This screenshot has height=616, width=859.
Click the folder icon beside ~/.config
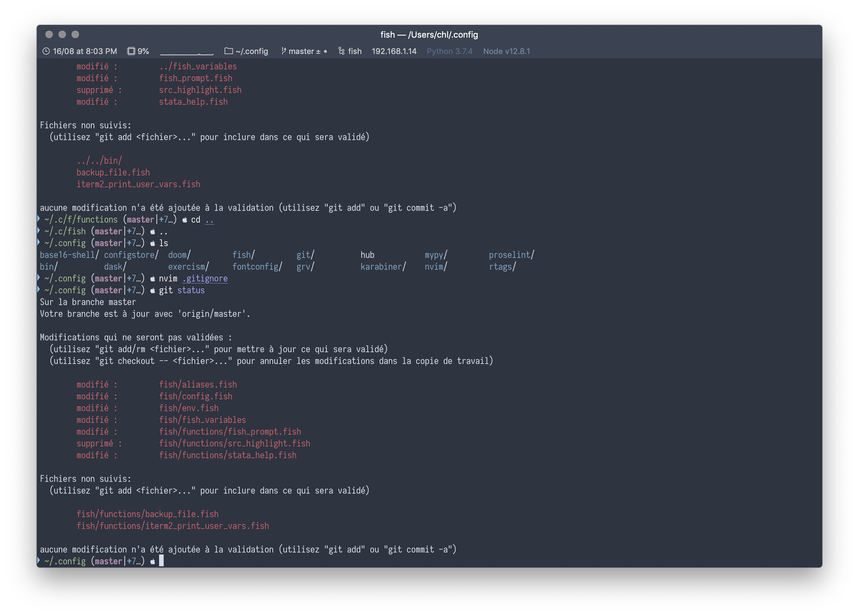click(x=228, y=51)
